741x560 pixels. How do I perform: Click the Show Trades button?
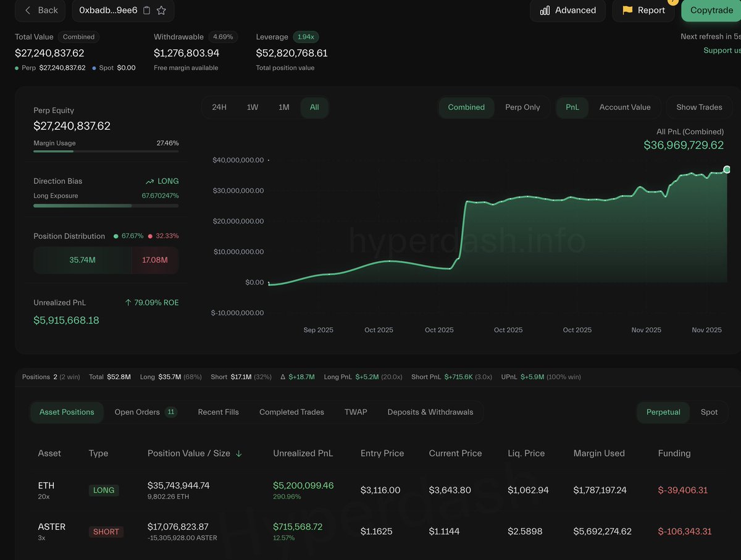click(x=699, y=107)
